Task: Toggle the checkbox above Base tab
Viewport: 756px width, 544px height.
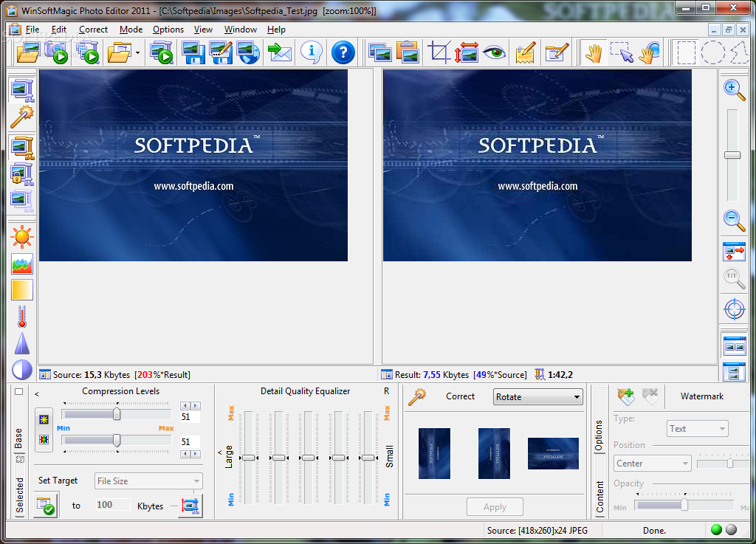Action: (x=18, y=392)
